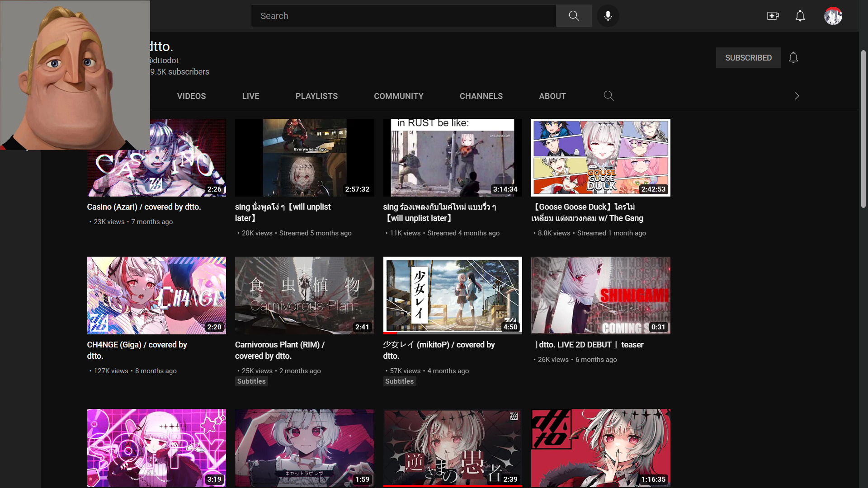Open the LIVE tab
This screenshot has height=488, width=868.
point(250,96)
